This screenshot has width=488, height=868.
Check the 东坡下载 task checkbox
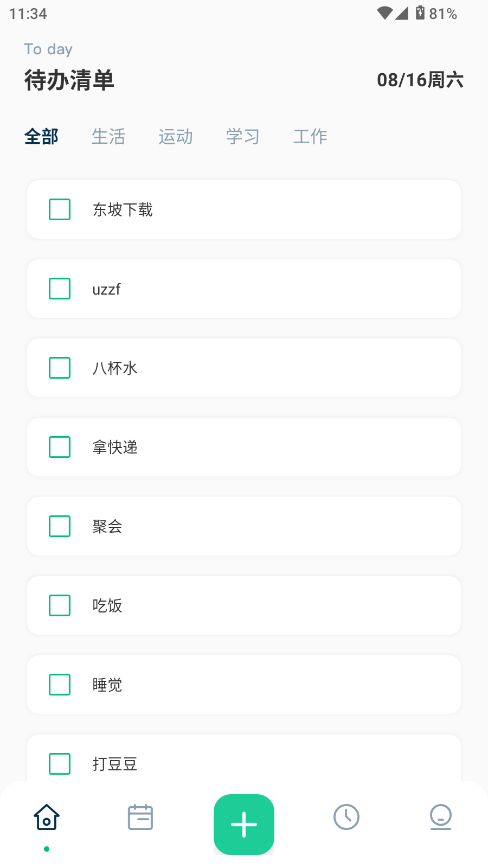tap(60, 209)
